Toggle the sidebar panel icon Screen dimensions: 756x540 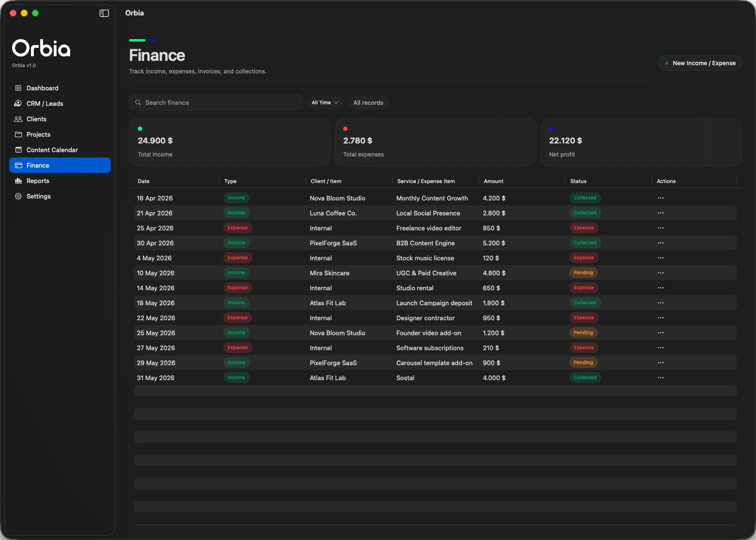[x=104, y=13]
